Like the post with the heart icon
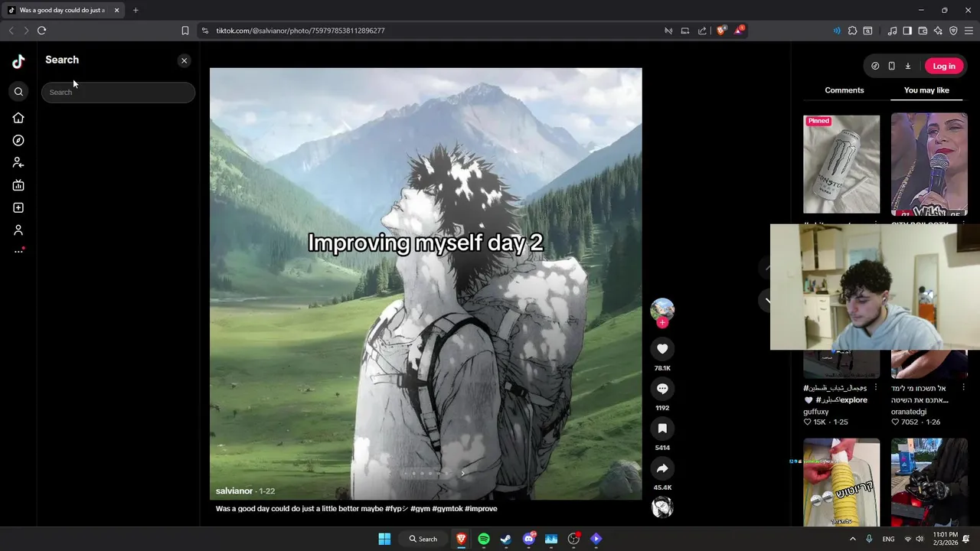 (662, 349)
